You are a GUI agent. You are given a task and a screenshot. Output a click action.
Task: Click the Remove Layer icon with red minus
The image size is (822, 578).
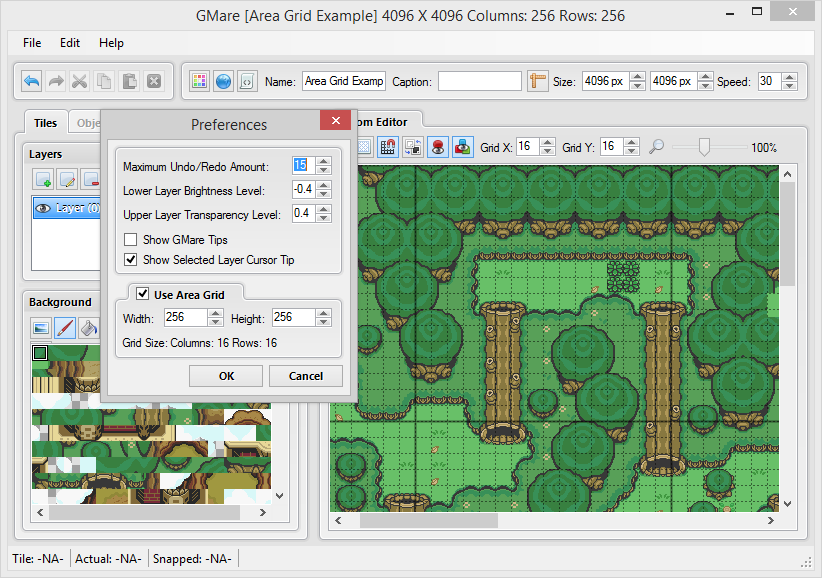91,179
